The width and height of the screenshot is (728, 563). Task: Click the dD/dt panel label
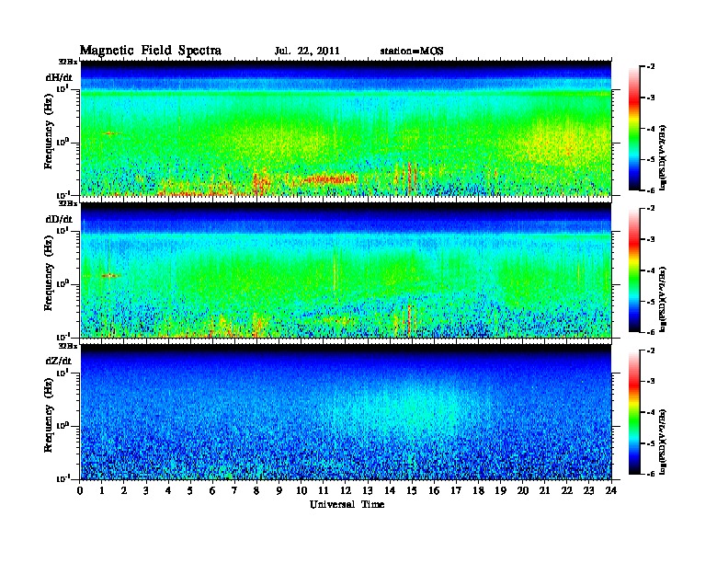tap(59, 219)
